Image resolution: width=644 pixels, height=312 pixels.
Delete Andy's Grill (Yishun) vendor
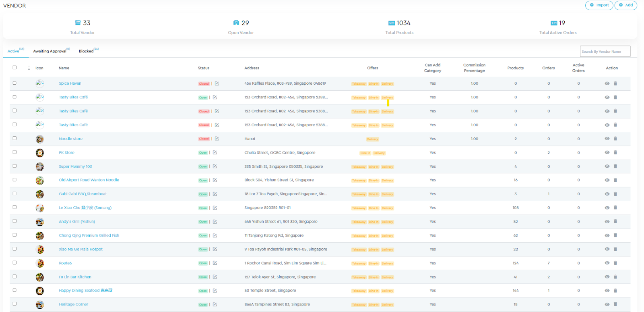pyautogui.click(x=615, y=221)
